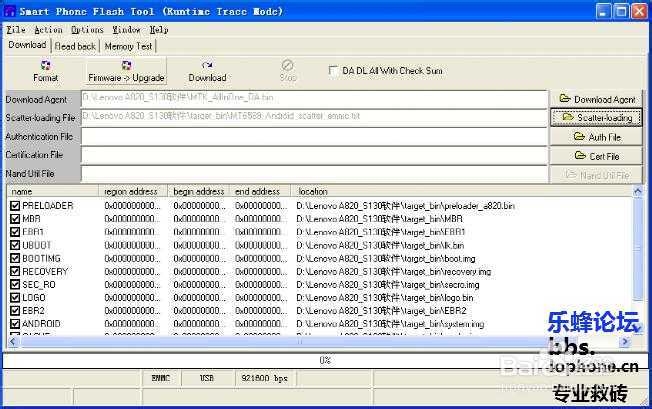
Task: Select the preloader_a820.bin location entry
Action: click(x=405, y=206)
